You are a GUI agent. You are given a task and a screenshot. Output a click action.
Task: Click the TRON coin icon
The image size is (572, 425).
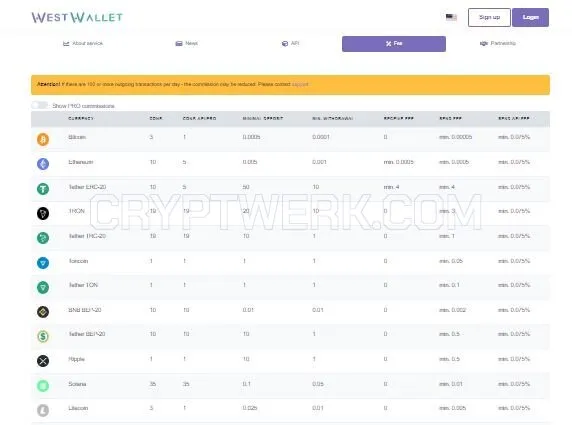[x=43, y=213]
